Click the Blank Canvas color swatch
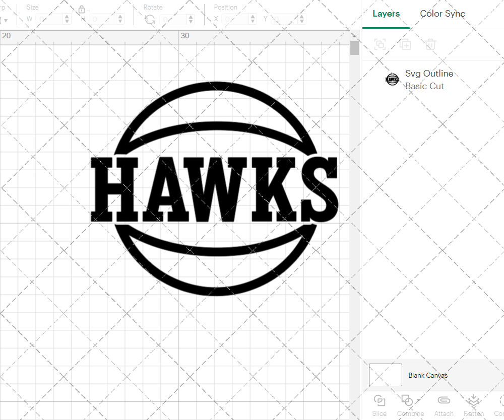The width and height of the screenshot is (504, 420). [x=385, y=375]
